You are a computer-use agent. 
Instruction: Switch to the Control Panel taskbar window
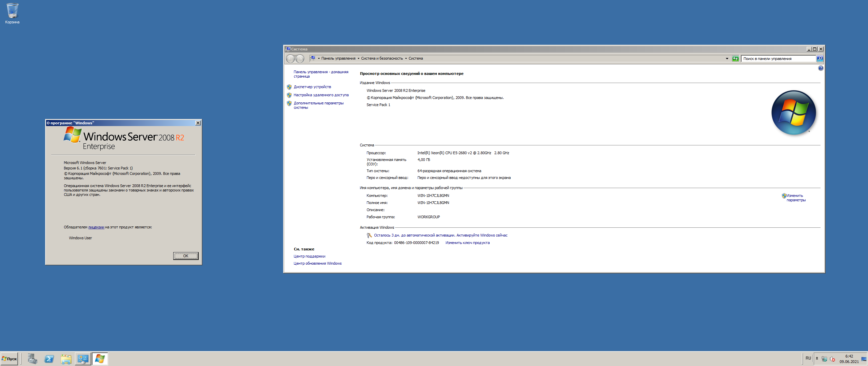pyautogui.click(x=83, y=359)
